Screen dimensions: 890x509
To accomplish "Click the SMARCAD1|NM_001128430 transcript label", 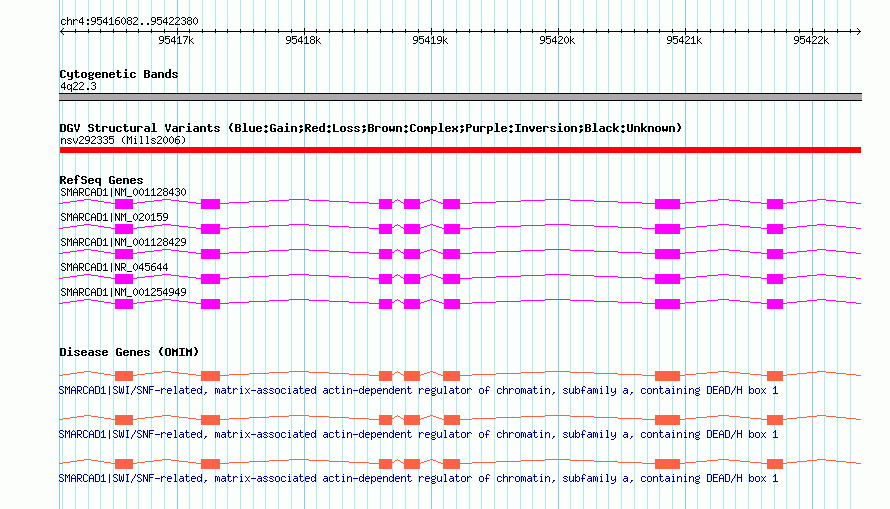I will tap(123, 192).
